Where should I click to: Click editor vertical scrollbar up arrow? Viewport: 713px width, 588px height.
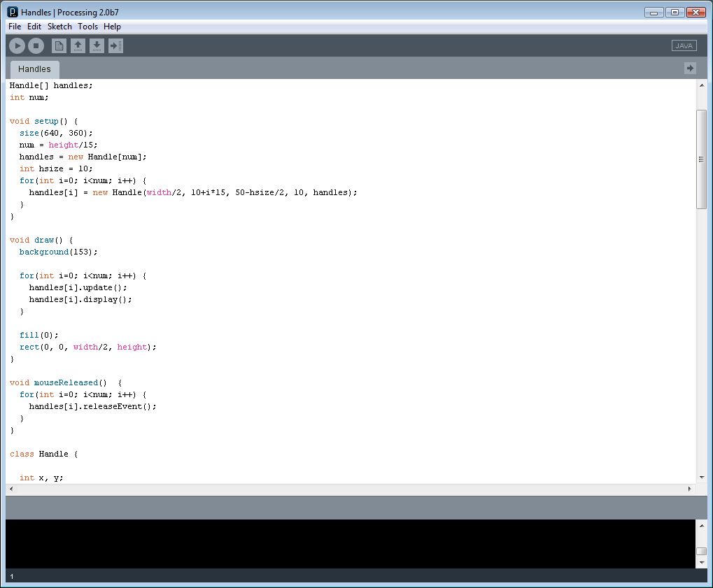click(x=702, y=85)
